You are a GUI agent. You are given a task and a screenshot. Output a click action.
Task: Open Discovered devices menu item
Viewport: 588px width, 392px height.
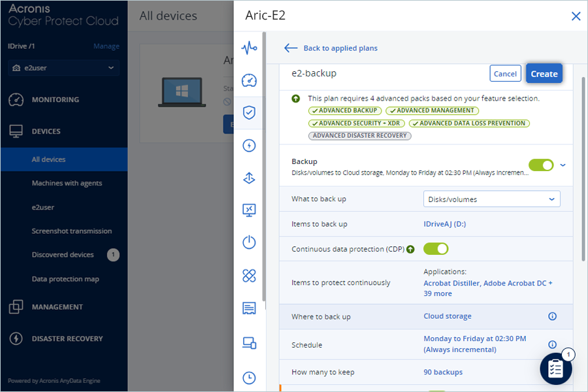click(x=64, y=255)
